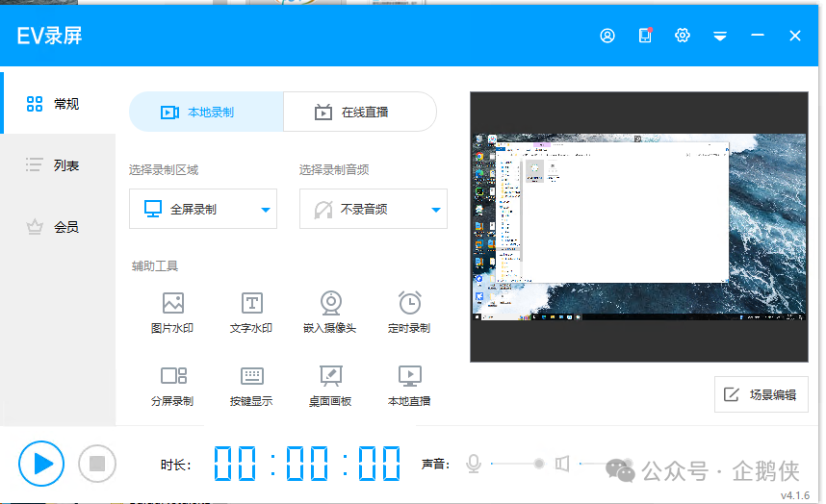The image size is (826, 504).
Task: Start recording with the play button
Action: 41,464
